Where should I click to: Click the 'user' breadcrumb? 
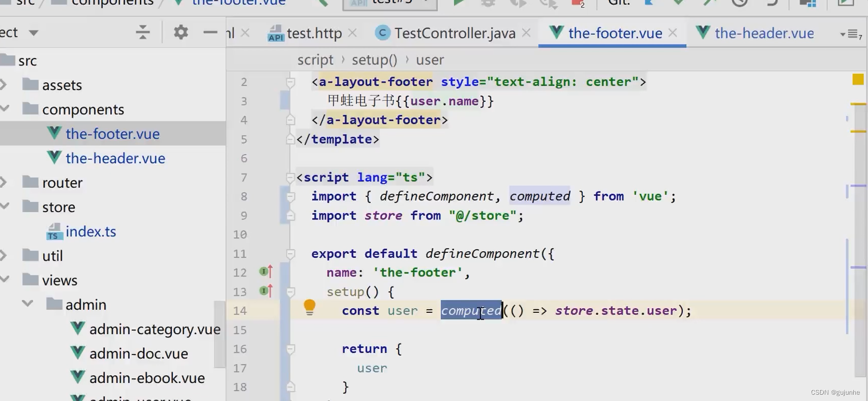pos(430,60)
